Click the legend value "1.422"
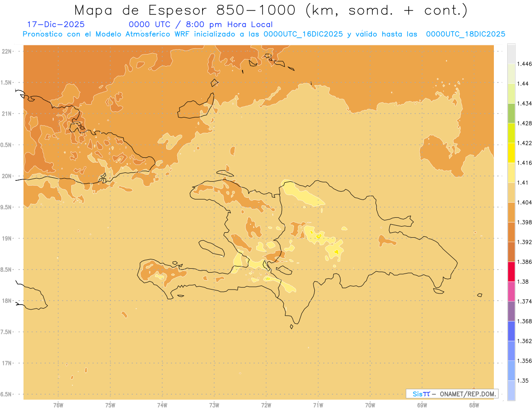This screenshot has height=411, width=532. pyautogui.click(x=524, y=143)
